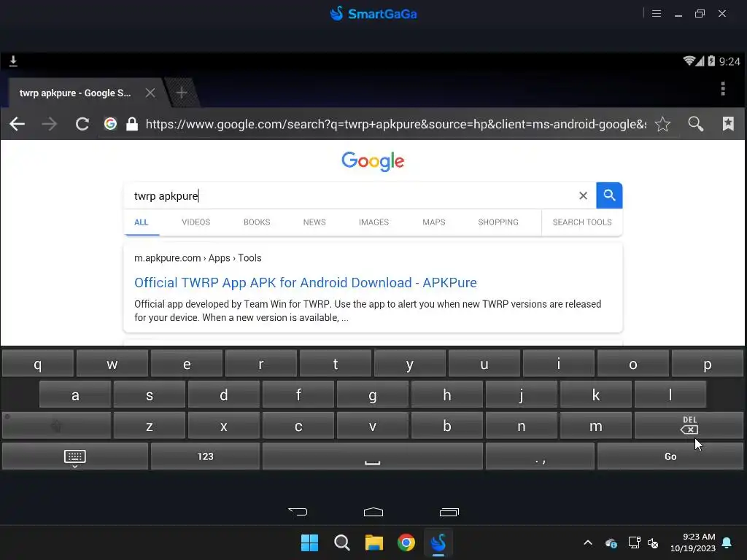Tap the 'q' key on keyboard
Viewport: 747px width, 560px height.
(x=38, y=364)
